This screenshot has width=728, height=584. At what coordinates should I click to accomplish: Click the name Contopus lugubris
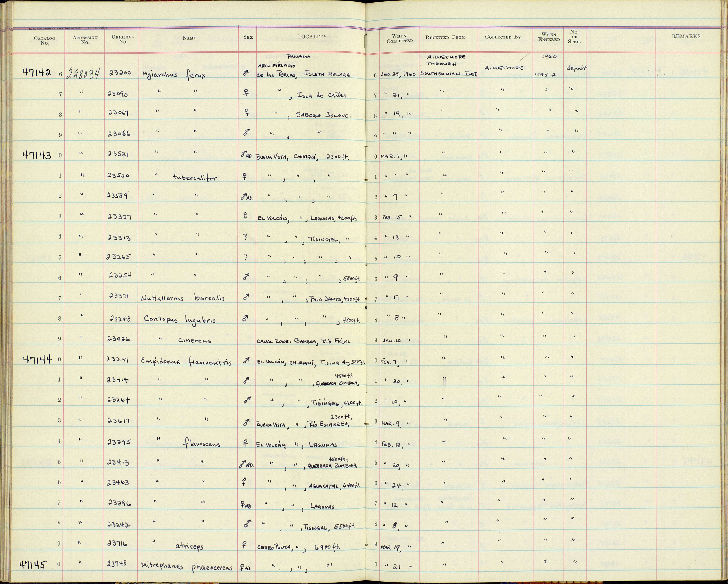point(179,319)
